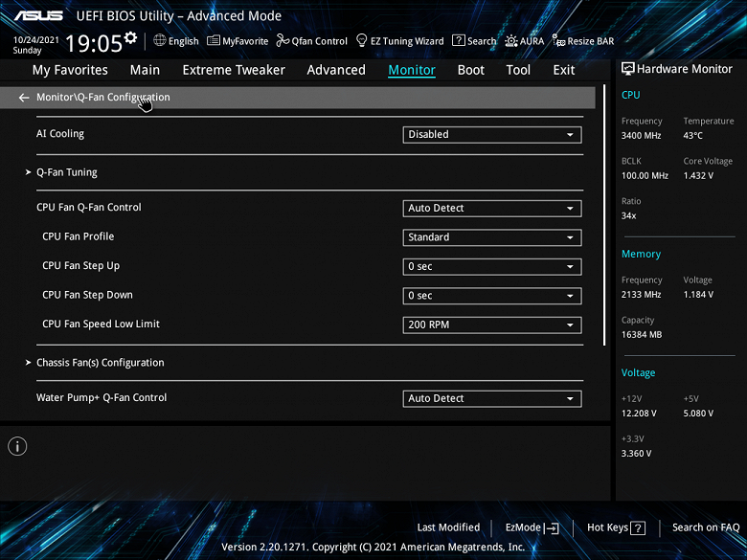Click the info circle icon
This screenshot has height=560, width=747.
(x=17, y=446)
